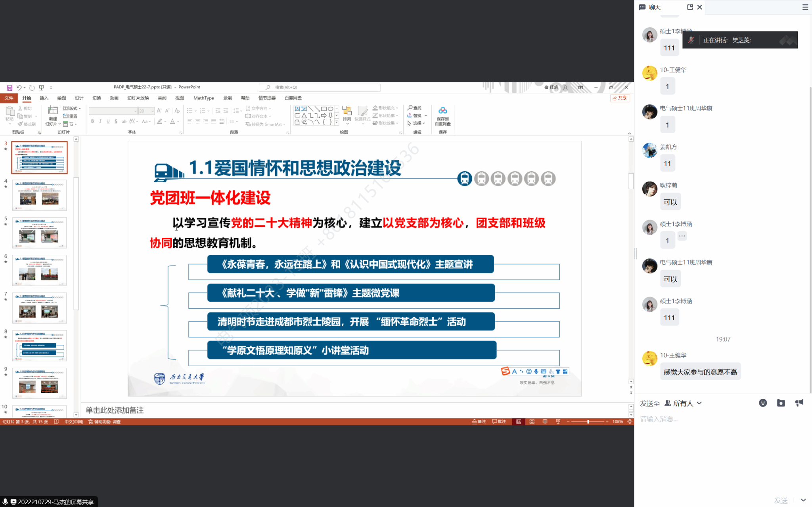Start slideshow from the quick access toolbar icon
Viewport: 812px width, 507px height.
(41, 88)
